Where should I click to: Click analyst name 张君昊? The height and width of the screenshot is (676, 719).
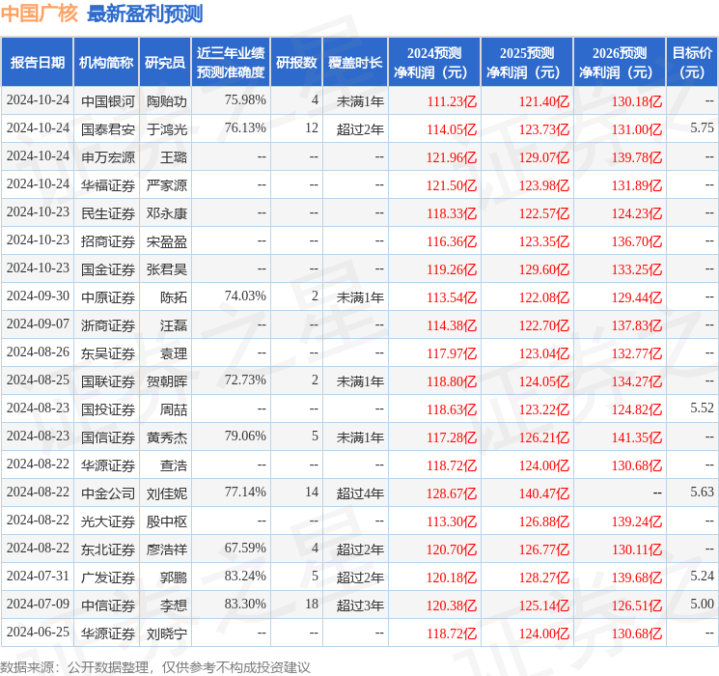coord(166,269)
